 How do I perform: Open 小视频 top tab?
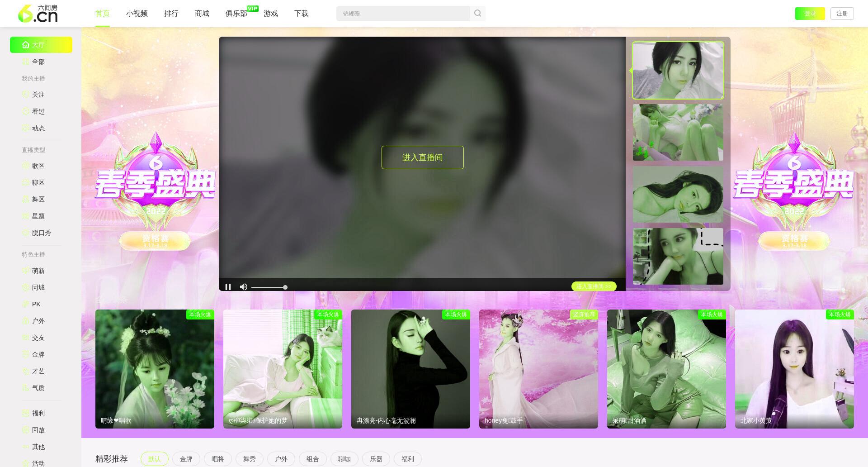[x=137, y=14]
